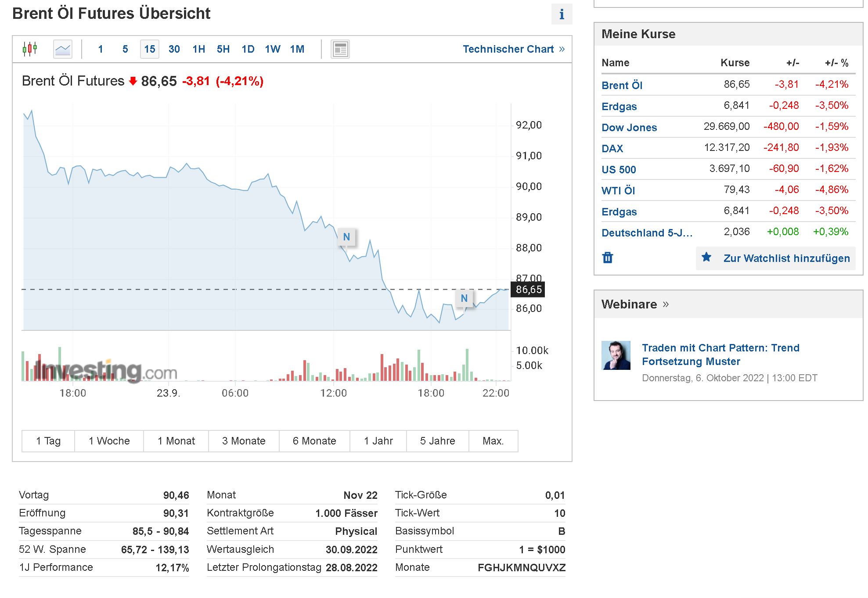Click the Vortag value 90,46
Screen dimensions: 868x598
(176, 495)
